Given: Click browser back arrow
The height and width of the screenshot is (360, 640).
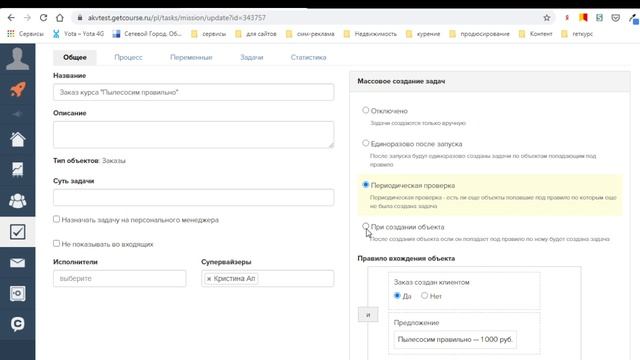Looking at the screenshot, I should (11, 18).
